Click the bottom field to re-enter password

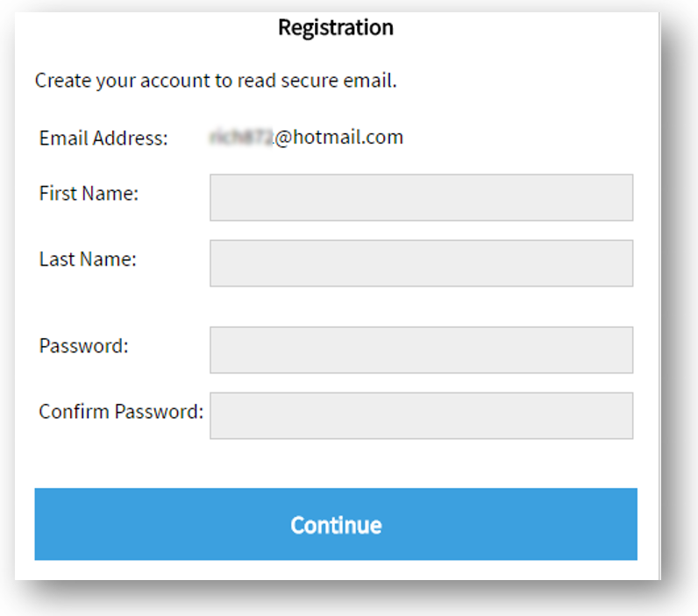(x=421, y=415)
